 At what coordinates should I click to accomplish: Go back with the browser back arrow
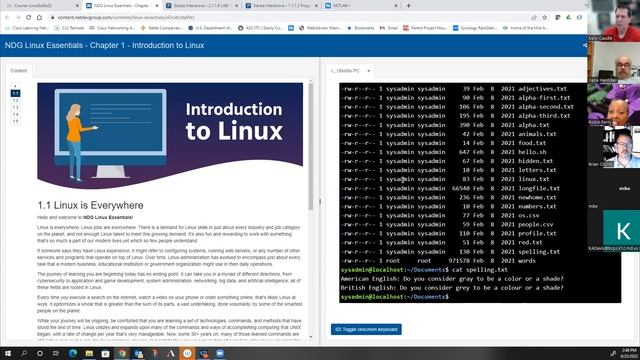click(x=7, y=18)
